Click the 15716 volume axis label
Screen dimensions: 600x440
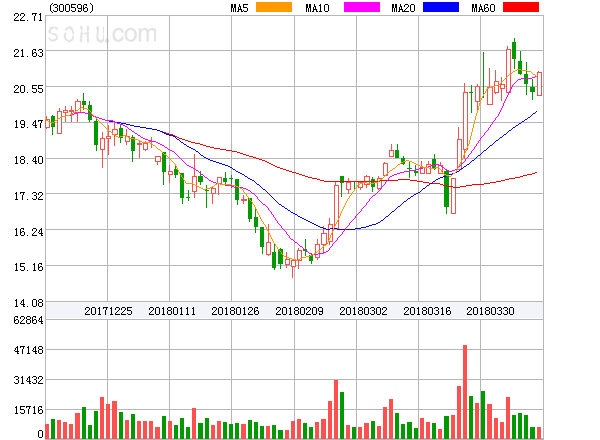28,411
